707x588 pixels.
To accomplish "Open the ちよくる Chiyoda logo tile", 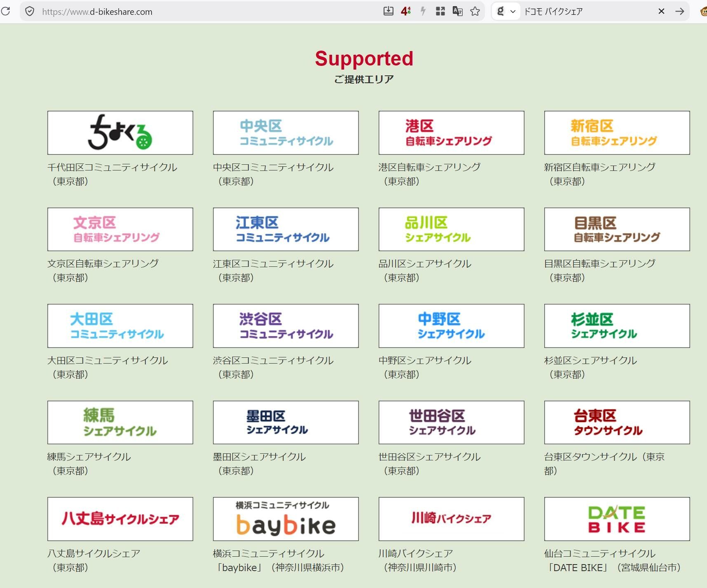I will pyautogui.click(x=120, y=133).
